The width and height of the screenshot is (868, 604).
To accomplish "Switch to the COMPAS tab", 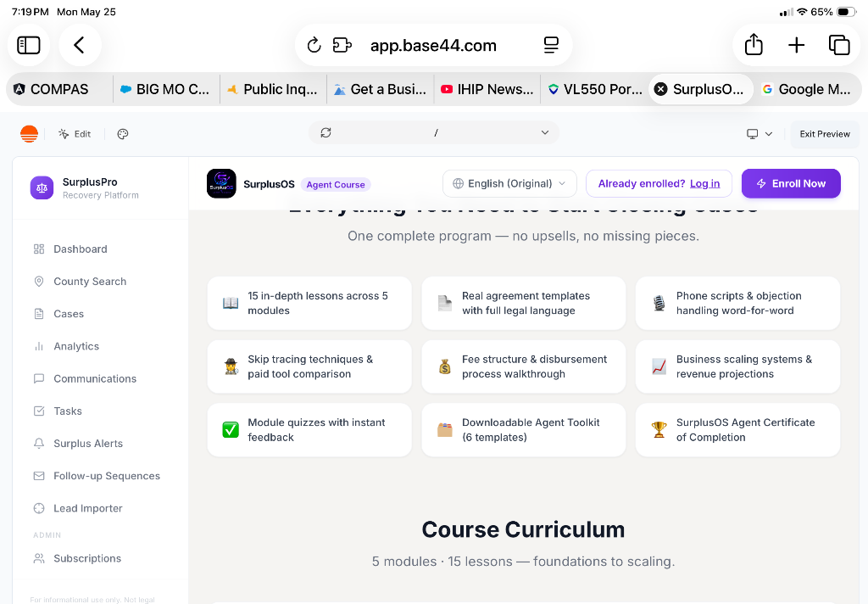I will (59, 89).
